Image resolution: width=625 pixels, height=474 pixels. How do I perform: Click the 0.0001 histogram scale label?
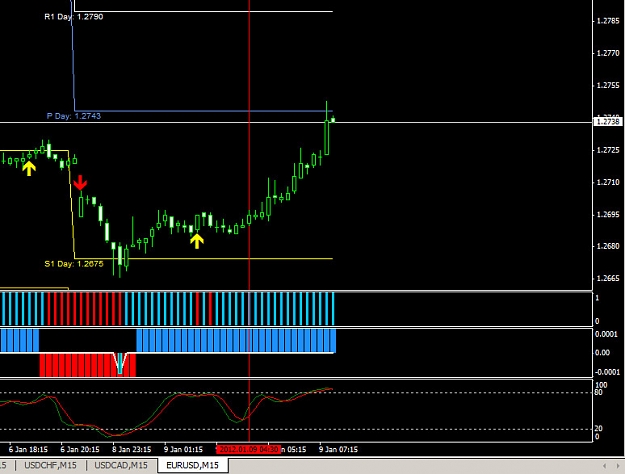click(606, 334)
